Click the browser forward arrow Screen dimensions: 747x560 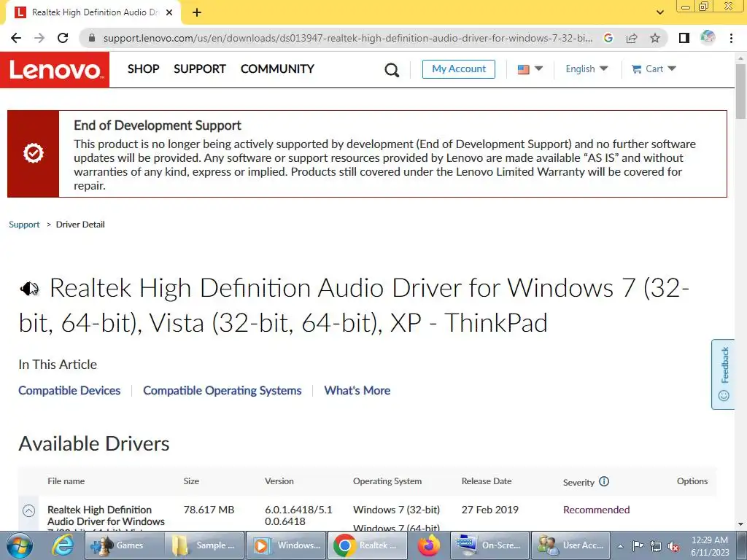coord(39,38)
